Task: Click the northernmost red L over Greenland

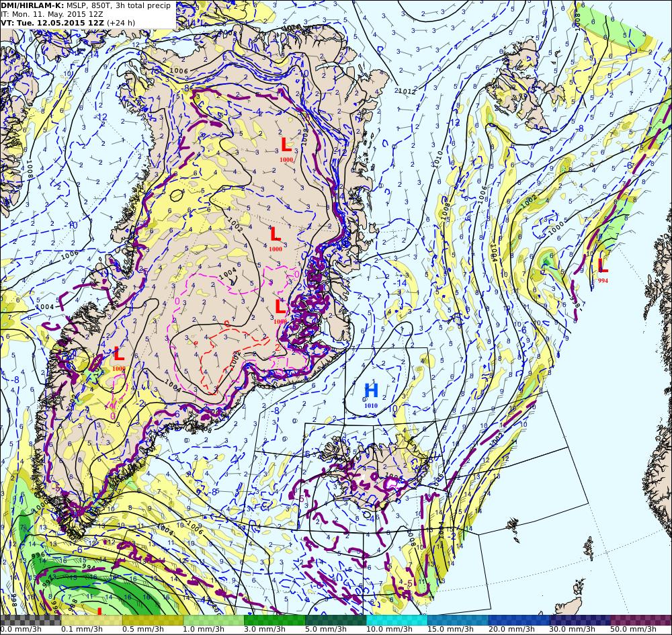Action: 286,145
